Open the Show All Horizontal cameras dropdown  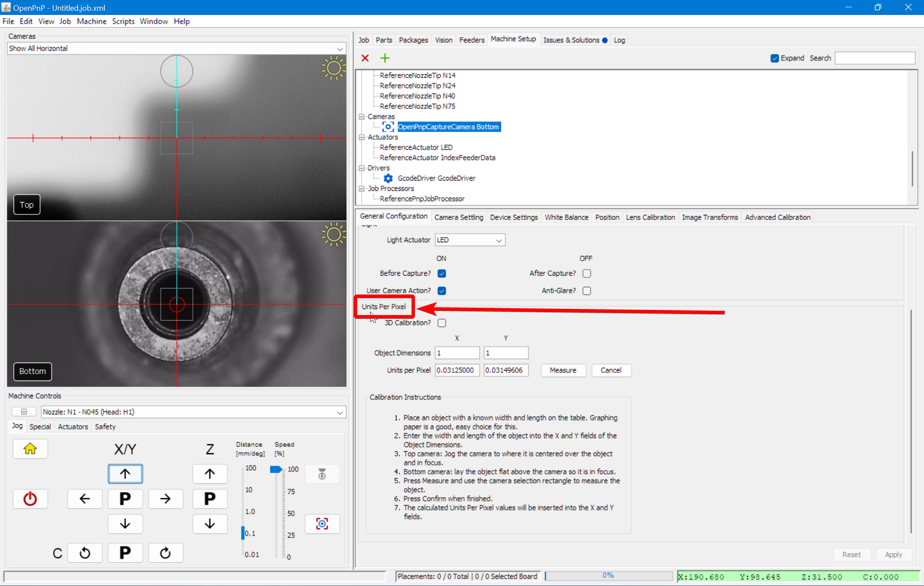(339, 48)
